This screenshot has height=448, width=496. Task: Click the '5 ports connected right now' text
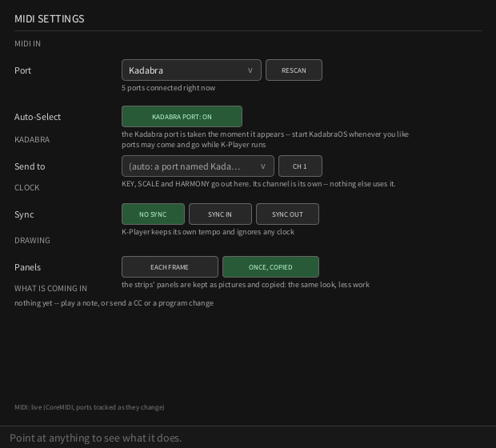pyautogui.click(x=168, y=88)
